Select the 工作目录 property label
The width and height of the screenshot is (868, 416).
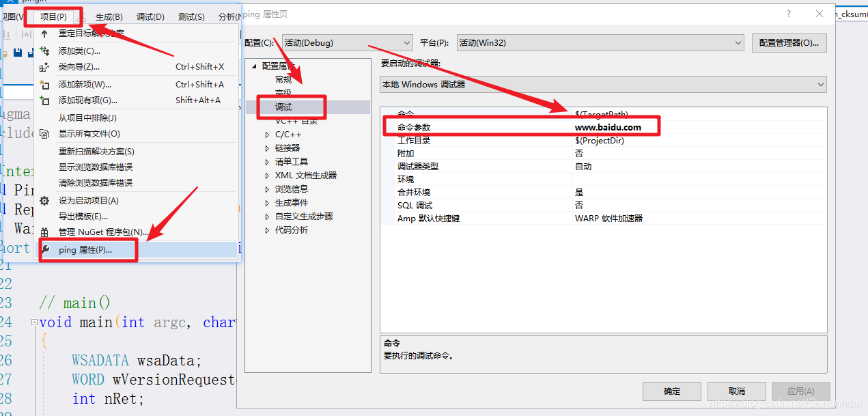(x=414, y=140)
